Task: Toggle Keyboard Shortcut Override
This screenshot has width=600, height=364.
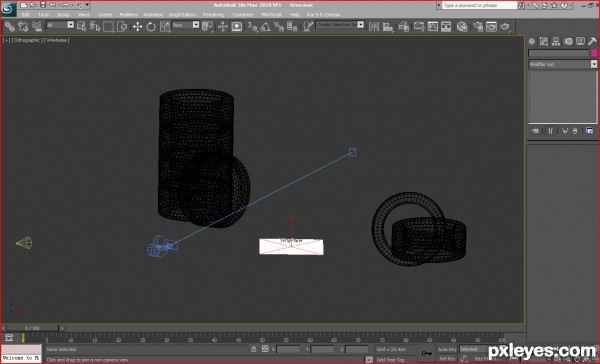Action: pyautogui.click(x=237, y=26)
